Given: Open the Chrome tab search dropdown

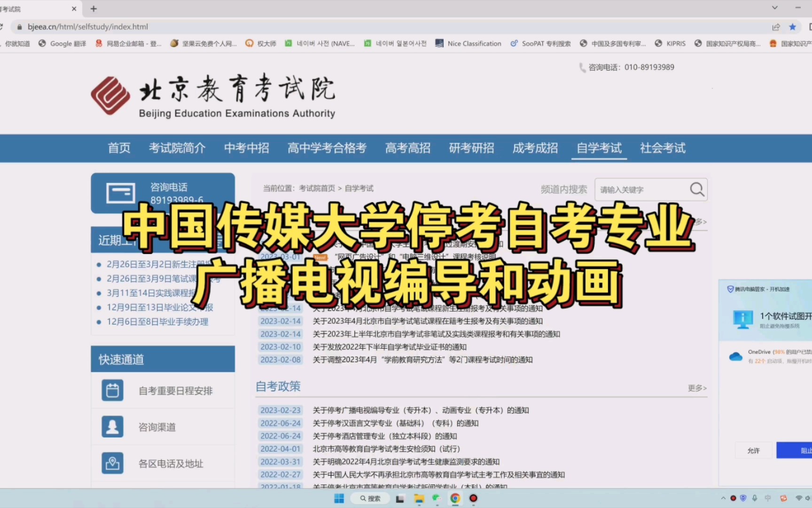Looking at the screenshot, I should pos(775,8).
